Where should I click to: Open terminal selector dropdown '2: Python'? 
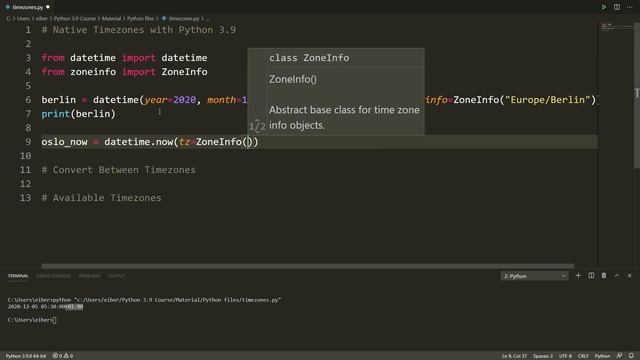tap(534, 276)
